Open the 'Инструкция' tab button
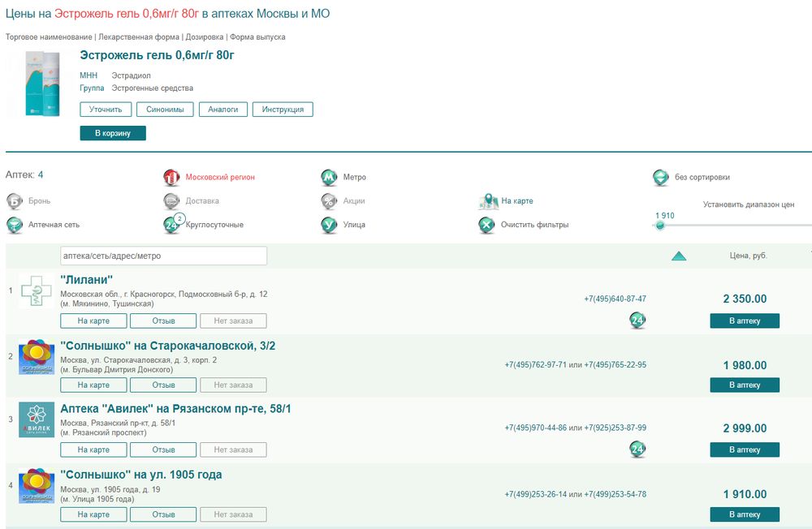The width and height of the screenshot is (812, 529). pos(283,110)
